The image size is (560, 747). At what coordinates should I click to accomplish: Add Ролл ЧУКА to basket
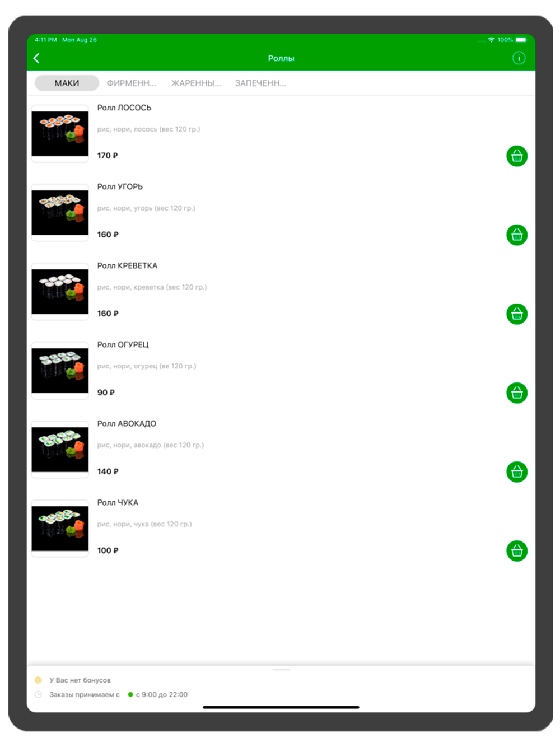tap(517, 551)
